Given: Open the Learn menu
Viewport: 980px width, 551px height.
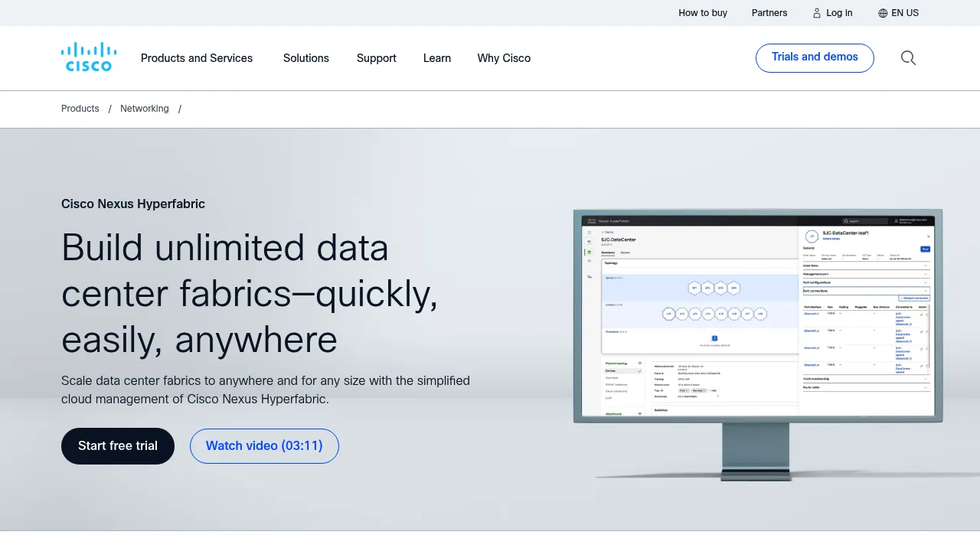Looking at the screenshot, I should point(437,58).
